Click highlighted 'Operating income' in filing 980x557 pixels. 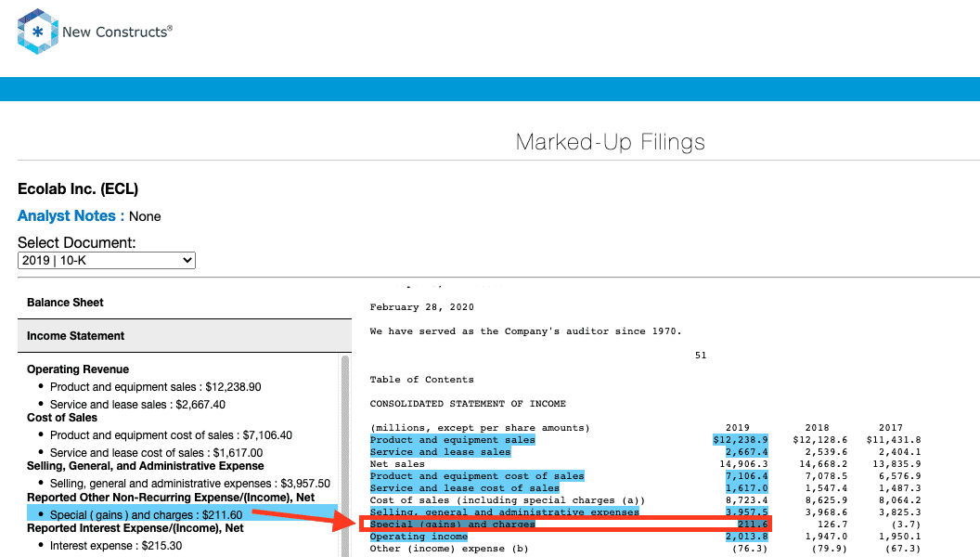(x=419, y=537)
